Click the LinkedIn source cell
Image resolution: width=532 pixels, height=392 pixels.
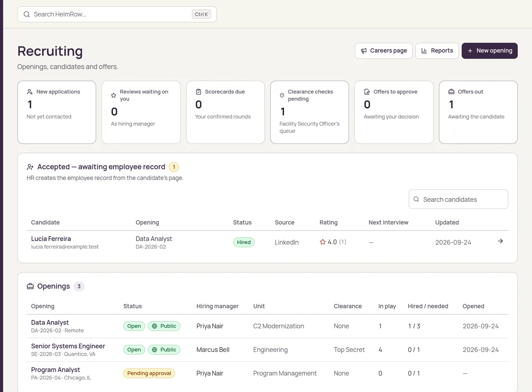pos(287,242)
